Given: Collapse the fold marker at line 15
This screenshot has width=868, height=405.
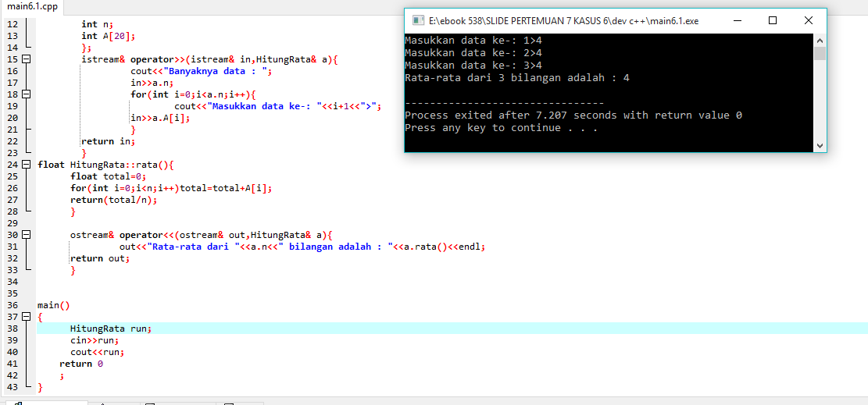Looking at the screenshot, I should (26, 59).
